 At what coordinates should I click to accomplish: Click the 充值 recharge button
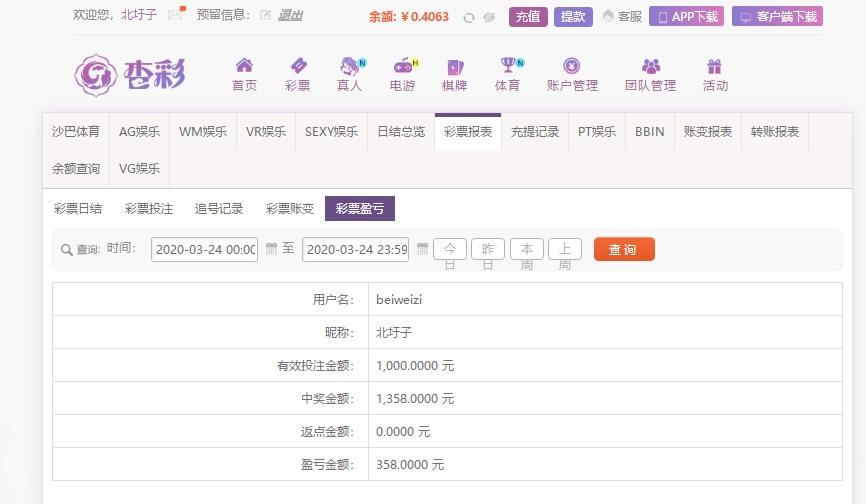528,17
